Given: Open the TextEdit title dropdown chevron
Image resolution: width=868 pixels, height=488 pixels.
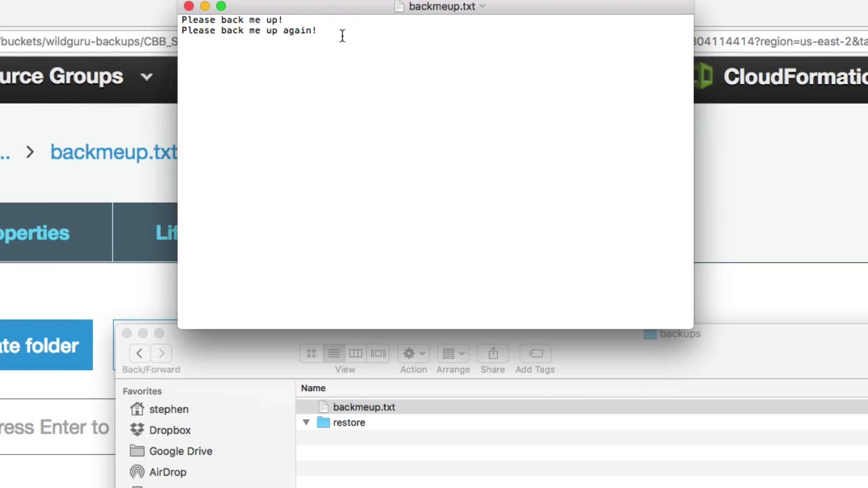Looking at the screenshot, I should pyautogui.click(x=482, y=6).
